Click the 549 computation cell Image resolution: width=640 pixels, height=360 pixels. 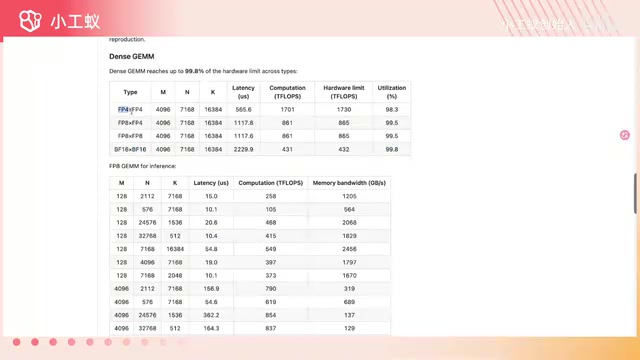click(x=271, y=249)
